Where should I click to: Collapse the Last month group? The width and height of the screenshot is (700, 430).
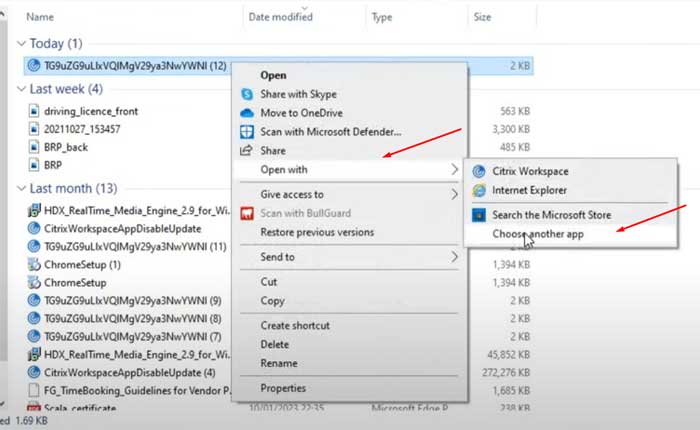(21, 188)
